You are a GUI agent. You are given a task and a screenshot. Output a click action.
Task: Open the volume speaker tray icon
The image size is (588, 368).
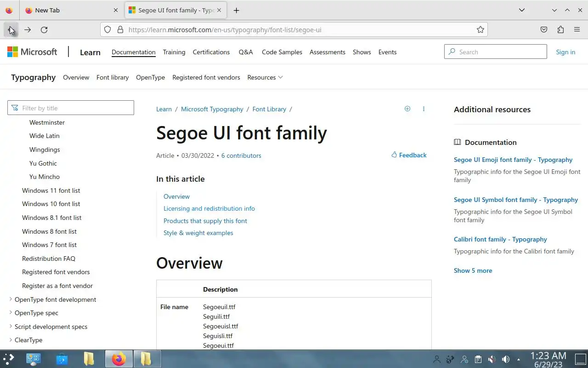(506, 359)
